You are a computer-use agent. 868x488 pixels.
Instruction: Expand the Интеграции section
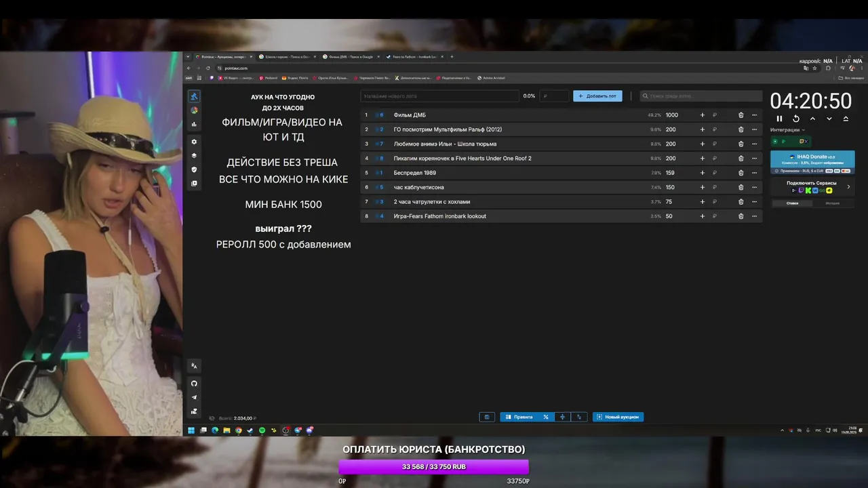(787, 129)
